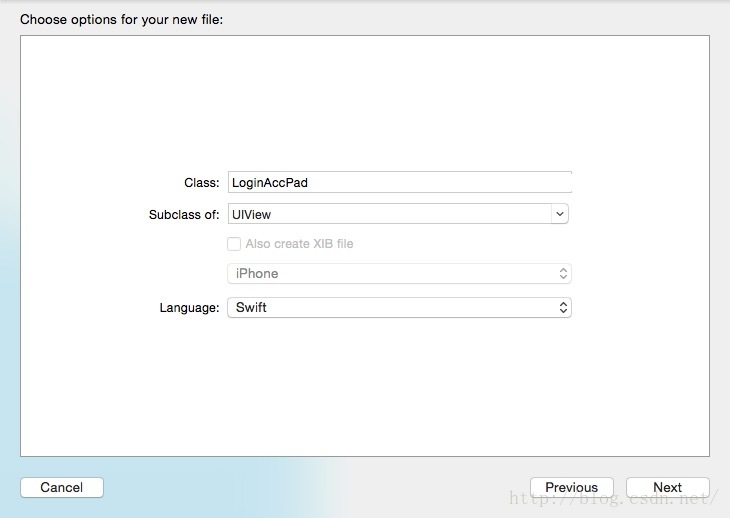Open the iPhone device popup menu

tap(399, 274)
